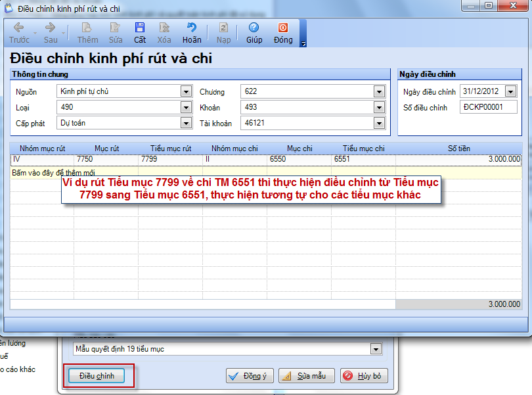The image size is (532, 395).
Task: Click the Trước back arrow icon
Action: click(x=18, y=28)
